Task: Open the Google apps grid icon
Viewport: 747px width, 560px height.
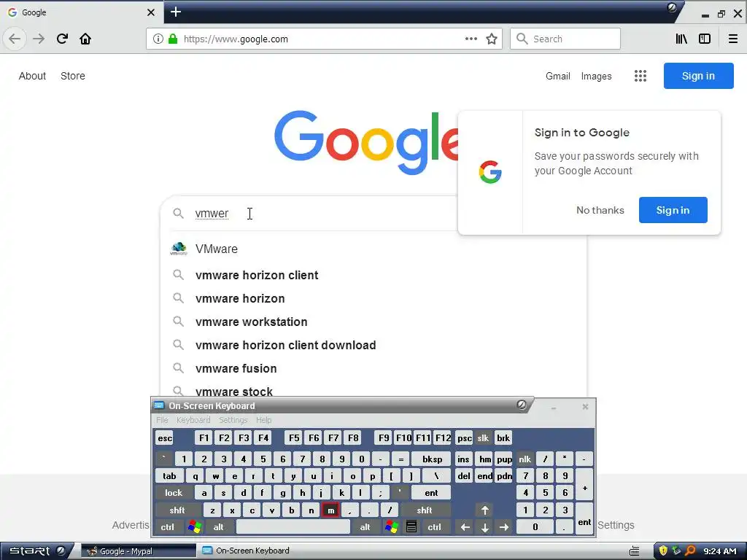Action: tap(640, 76)
